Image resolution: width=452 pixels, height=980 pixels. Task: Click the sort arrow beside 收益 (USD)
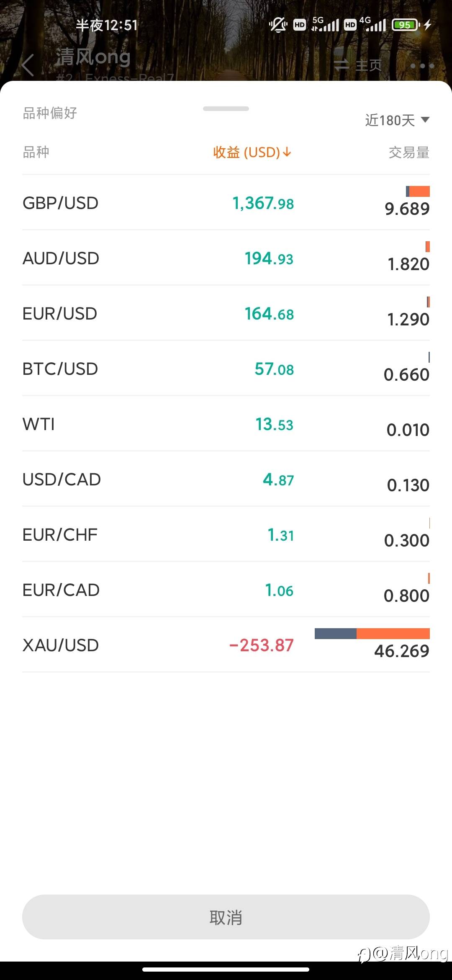(x=287, y=152)
